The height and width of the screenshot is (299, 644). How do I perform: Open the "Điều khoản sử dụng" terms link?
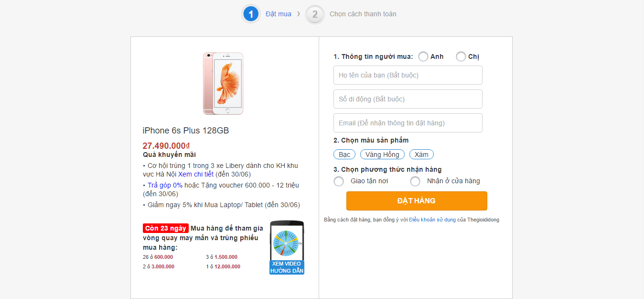coord(432,220)
